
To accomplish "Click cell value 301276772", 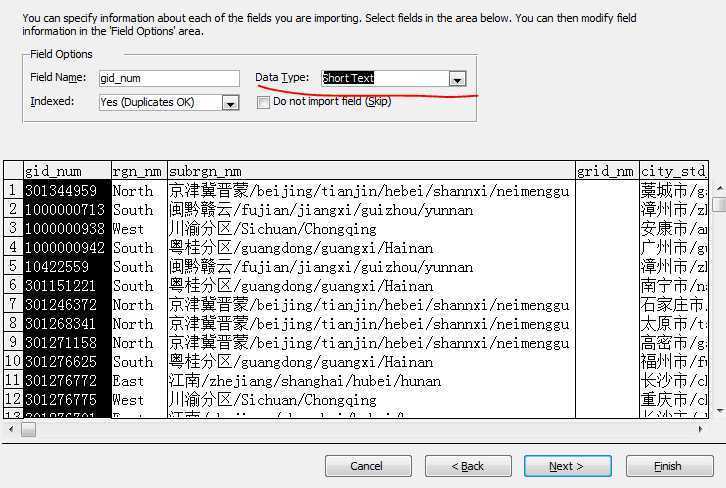I will (x=67, y=380).
